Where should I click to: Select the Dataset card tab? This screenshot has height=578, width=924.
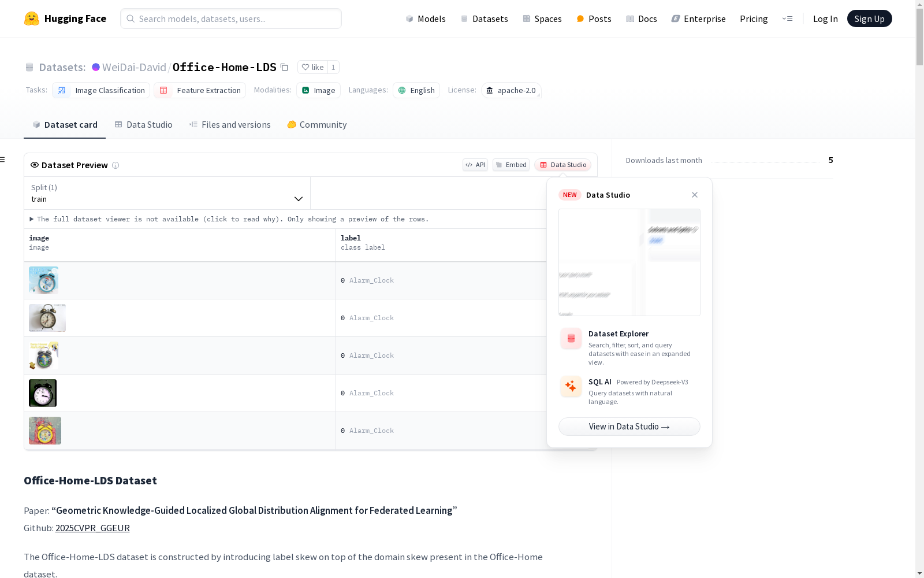(65, 125)
